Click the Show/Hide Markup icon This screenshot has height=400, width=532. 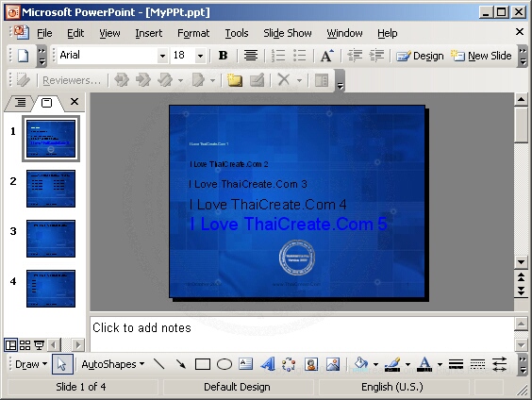pyautogui.click(x=23, y=80)
